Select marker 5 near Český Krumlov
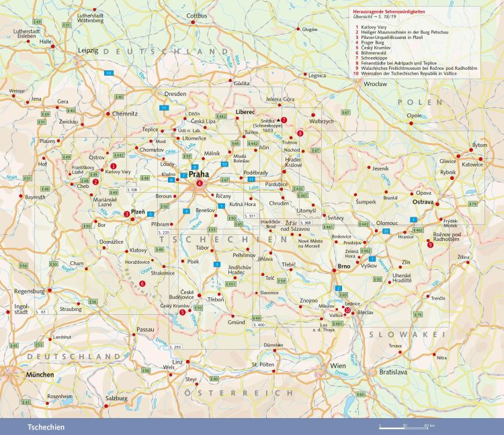This screenshot has height=435, width=504. tap(182, 311)
